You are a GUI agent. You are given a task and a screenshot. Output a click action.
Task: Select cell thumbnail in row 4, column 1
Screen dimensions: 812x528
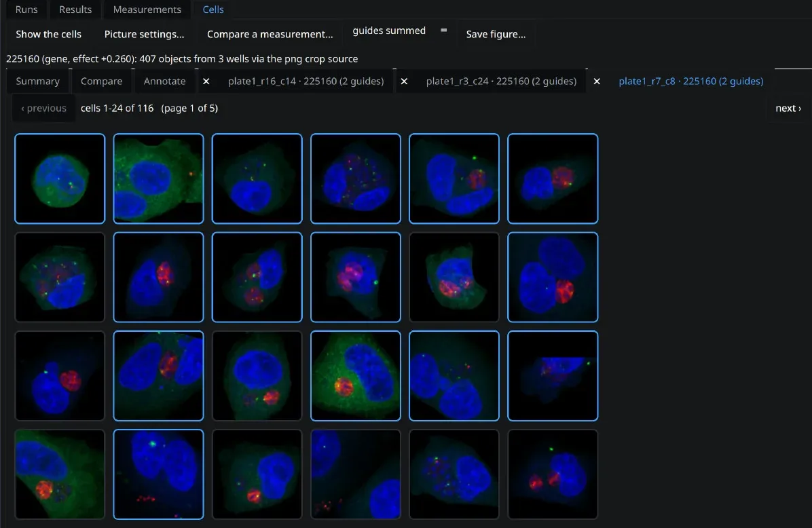pos(60,474)
